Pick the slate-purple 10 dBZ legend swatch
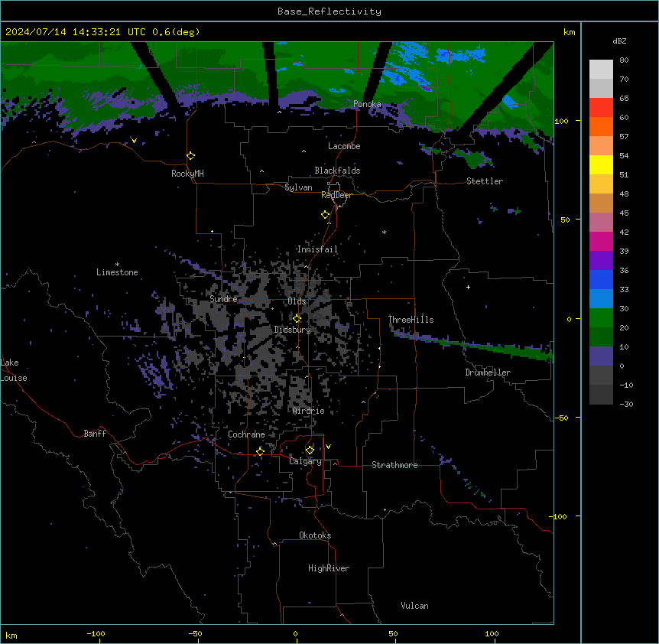Viewport: 659px width, 644px height. pyautogui.click(x=601, y=356)
